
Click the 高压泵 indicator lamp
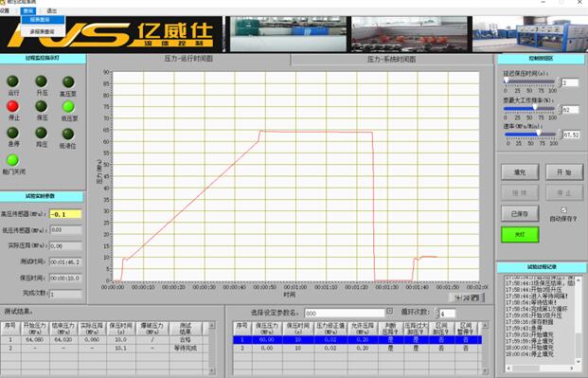click(x=68, y=81)
